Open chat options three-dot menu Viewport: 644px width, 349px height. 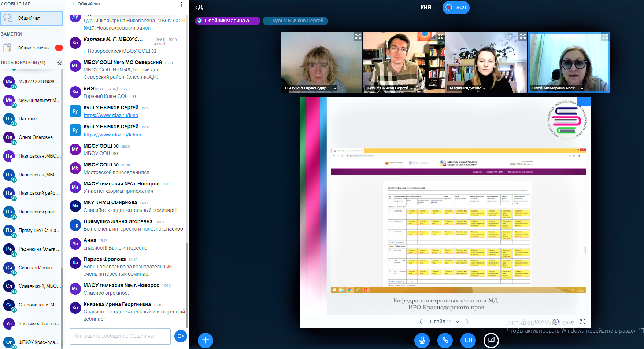click(182, 4)
